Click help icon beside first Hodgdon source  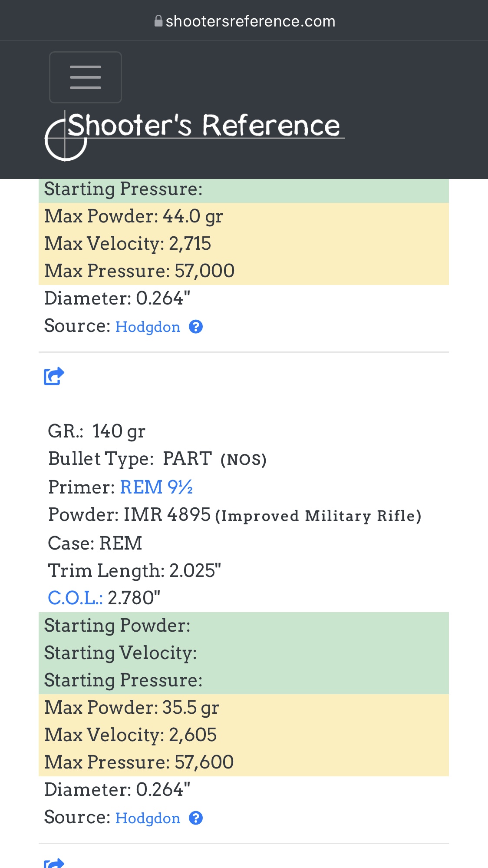click(x=196, y=327)
